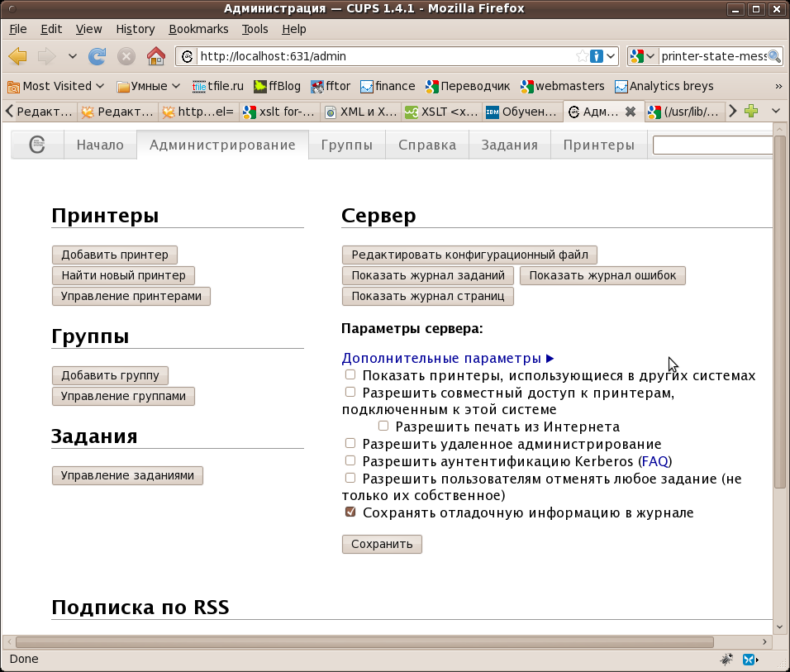The width and height of the screenshot is (790, 672).
Task: Reload the page with the refresh icon
Action: 98,56
